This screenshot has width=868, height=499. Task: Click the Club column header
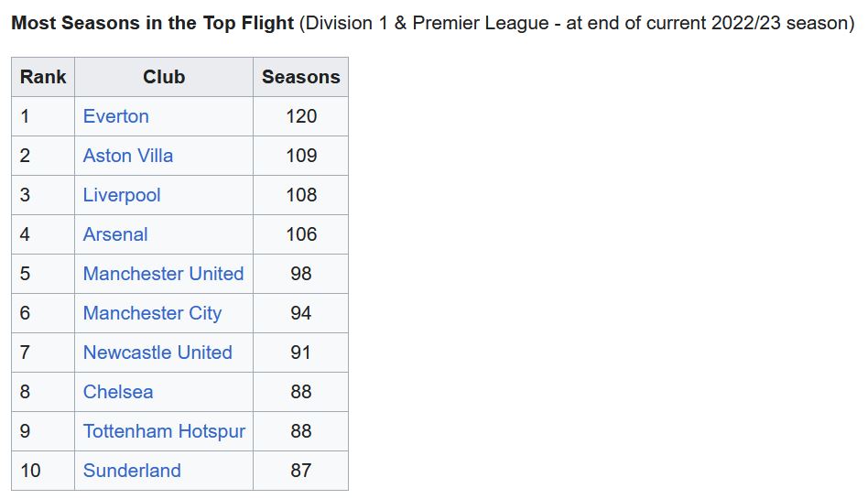(164, 77)
